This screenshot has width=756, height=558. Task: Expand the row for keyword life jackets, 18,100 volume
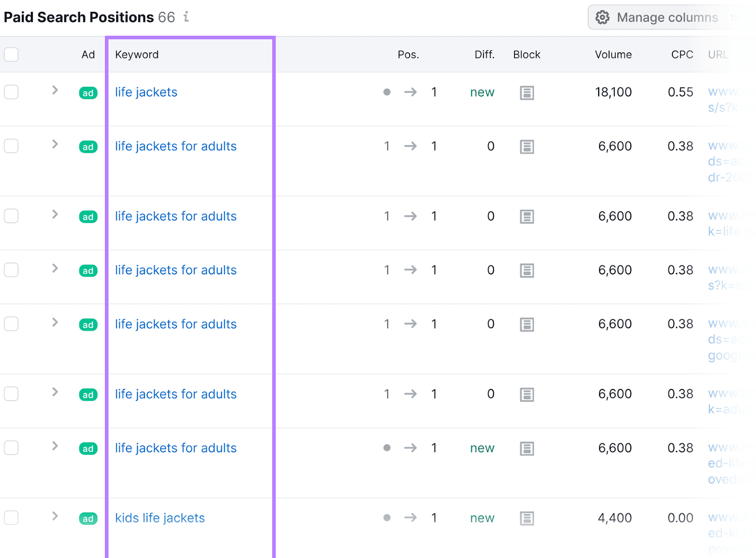tap(55, 90)
